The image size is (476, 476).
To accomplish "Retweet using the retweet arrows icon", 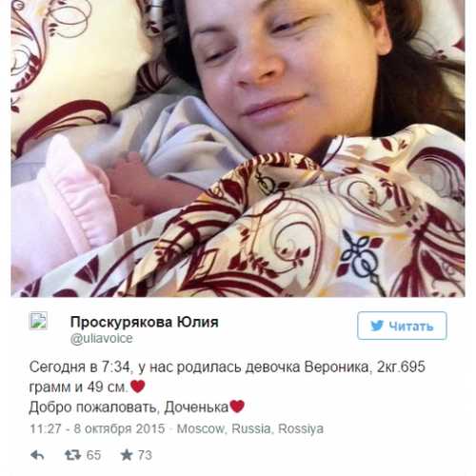I will pos(72,455).
